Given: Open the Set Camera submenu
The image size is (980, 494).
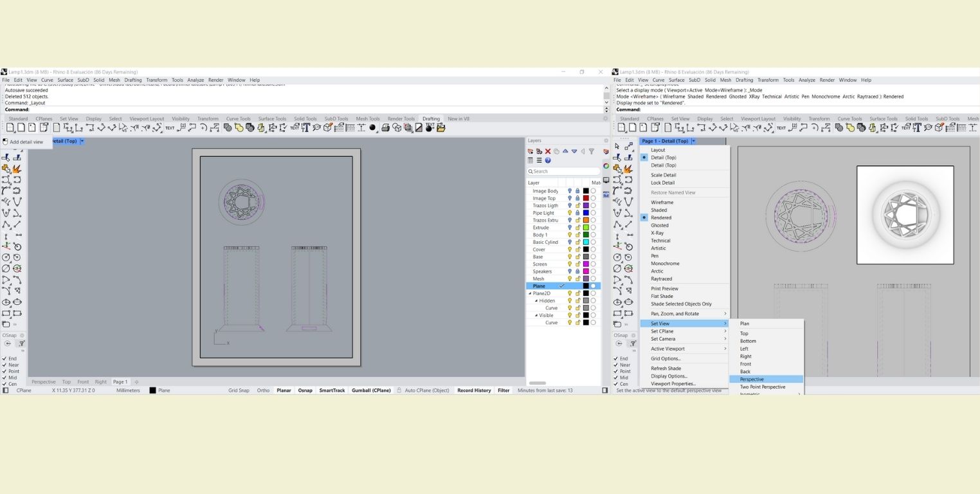Looking at the screenshot, I should (x=685, y=339).
